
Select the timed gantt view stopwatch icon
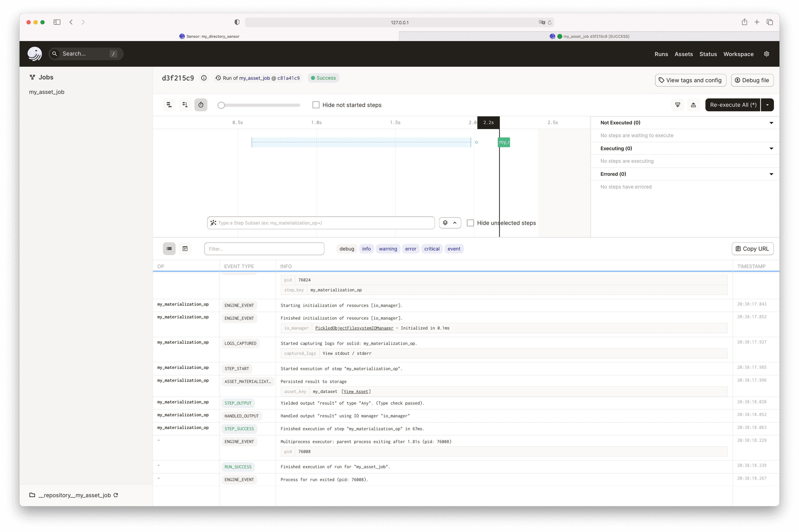coord(201,105)
